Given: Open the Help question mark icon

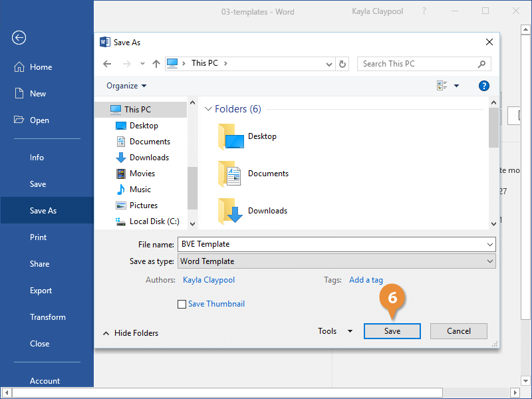Looking at the screenshot, I should tap(484, 85).
